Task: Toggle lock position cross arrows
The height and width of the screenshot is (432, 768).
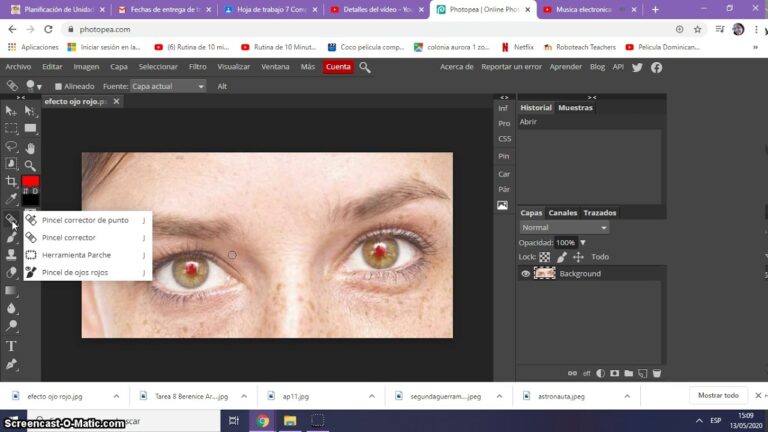Action: tap(578, 257)
